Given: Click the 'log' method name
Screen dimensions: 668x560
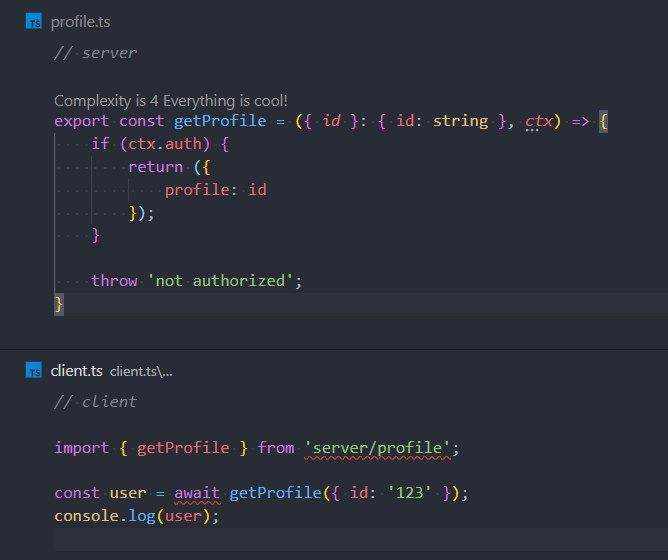Looking at the screenshot, I should pyautogui.click(x=142, y=516).
